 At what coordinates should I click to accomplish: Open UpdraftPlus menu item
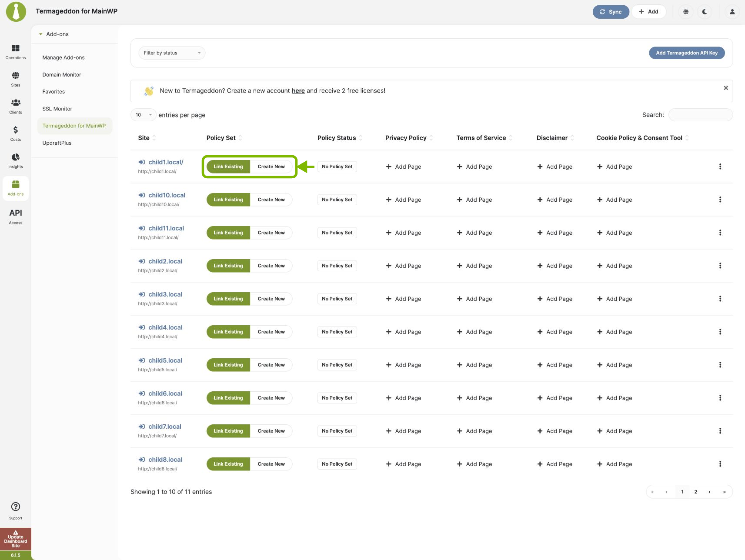click(57, 143)
